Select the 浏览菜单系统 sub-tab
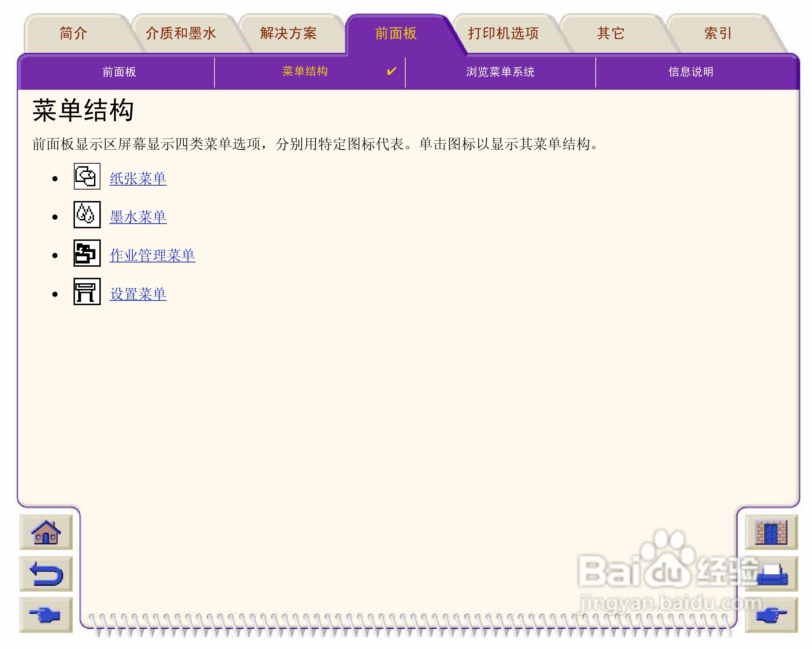The width and height of the screenshot is (812, 649). pyautogui.click(x=500, y=71)
